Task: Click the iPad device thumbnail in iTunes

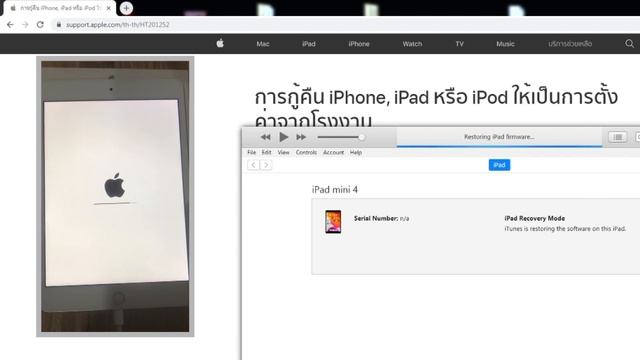Action: [333, 222]
